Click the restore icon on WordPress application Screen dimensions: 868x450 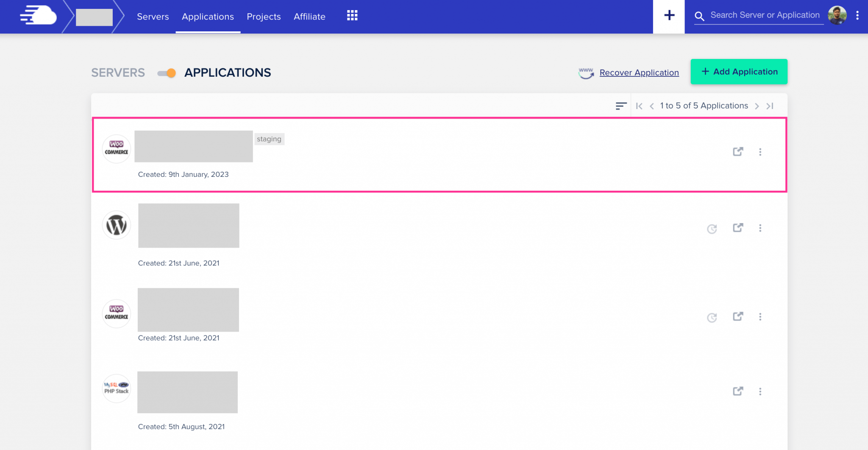click(712, 228)
